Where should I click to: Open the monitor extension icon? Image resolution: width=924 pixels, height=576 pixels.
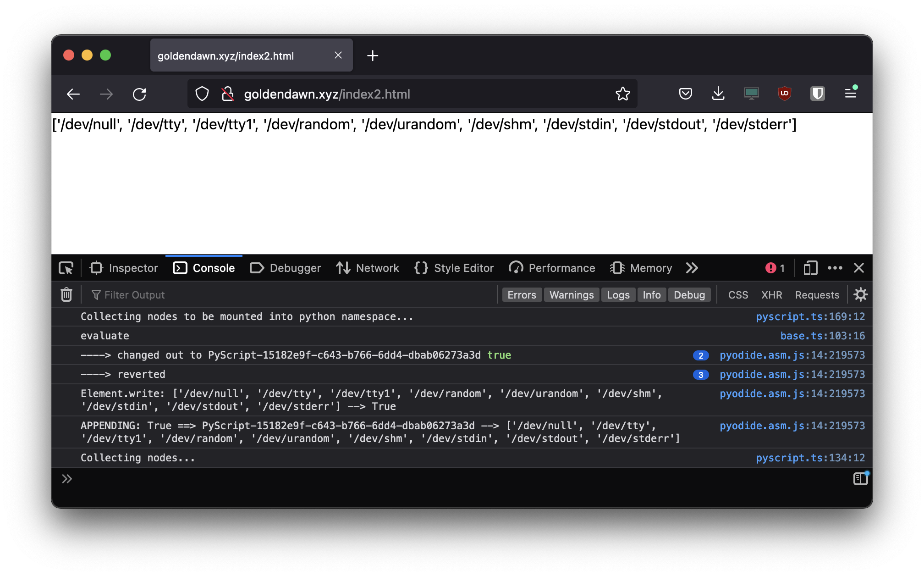coord(751,94)
